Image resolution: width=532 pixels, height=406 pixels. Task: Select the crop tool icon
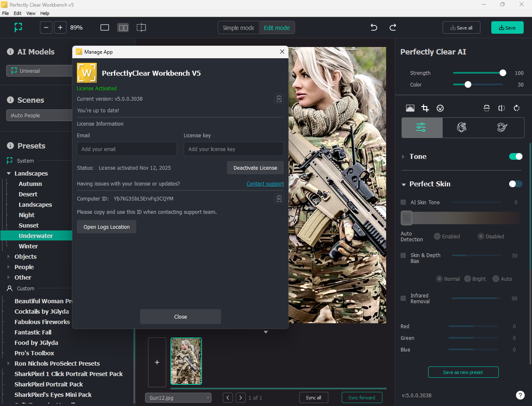click(x=425, y=108)
